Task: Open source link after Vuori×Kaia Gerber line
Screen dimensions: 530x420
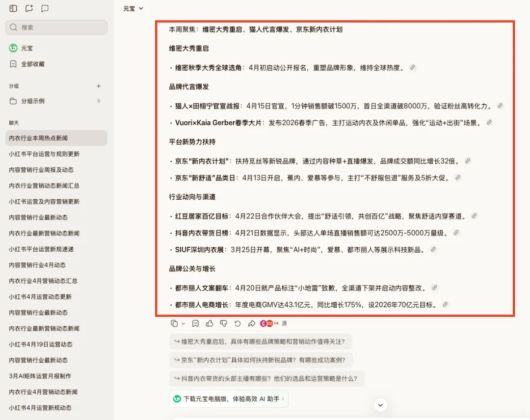Action: pos(489,122)
